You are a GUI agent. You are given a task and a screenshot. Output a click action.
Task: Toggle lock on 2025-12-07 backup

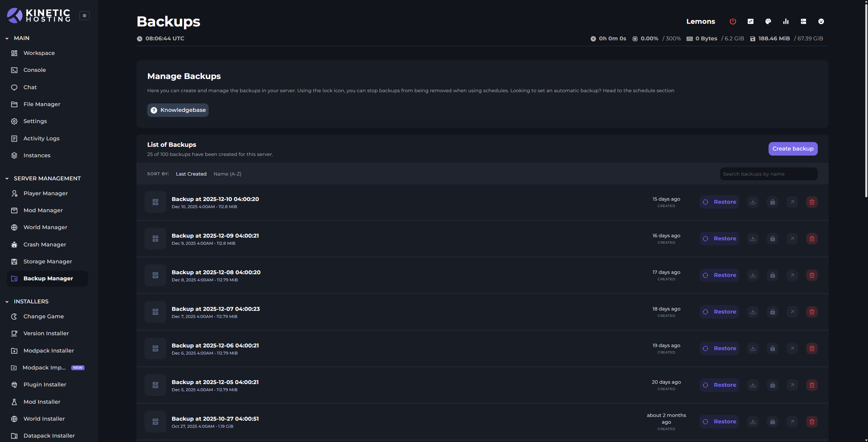[772, 312]
